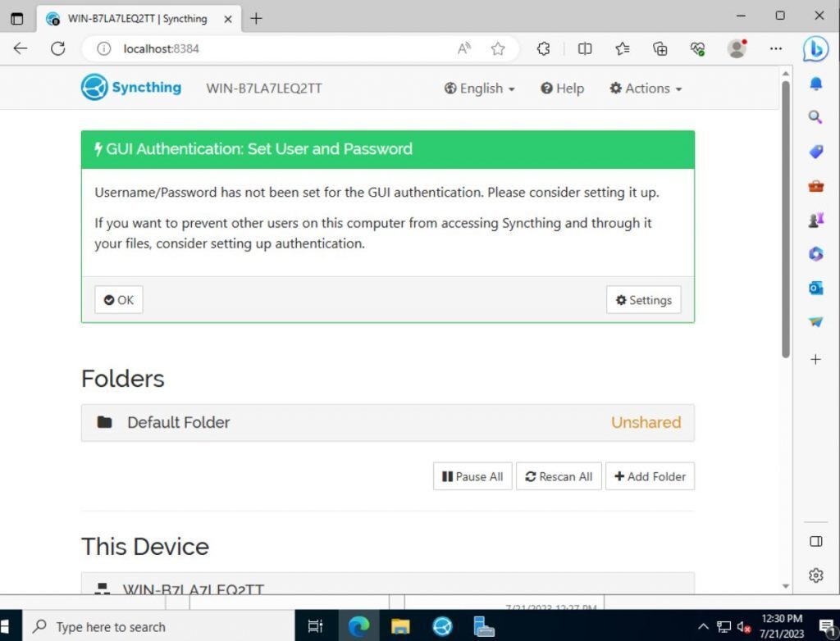
Task: Open the Games chess sidebar icon
Action: click(x=816, y=220)
